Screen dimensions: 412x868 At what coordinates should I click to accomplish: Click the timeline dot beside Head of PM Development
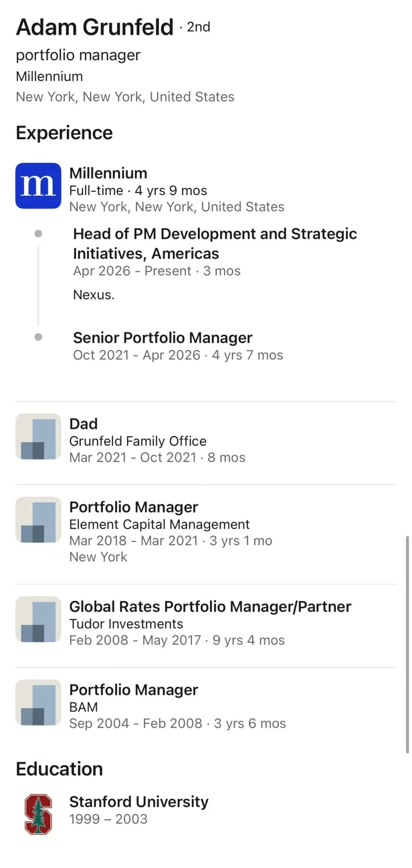coord(38,234)
